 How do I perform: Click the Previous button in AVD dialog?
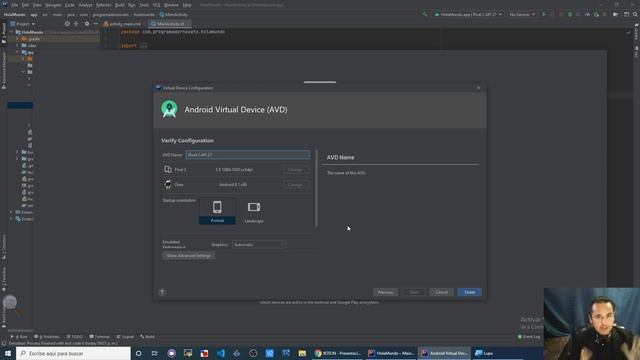385,292
